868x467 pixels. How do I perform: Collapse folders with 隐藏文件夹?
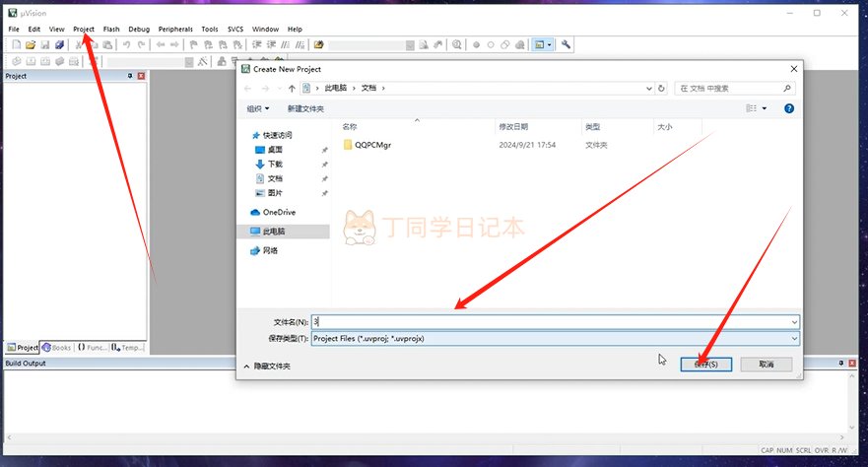tap(267, 367)
